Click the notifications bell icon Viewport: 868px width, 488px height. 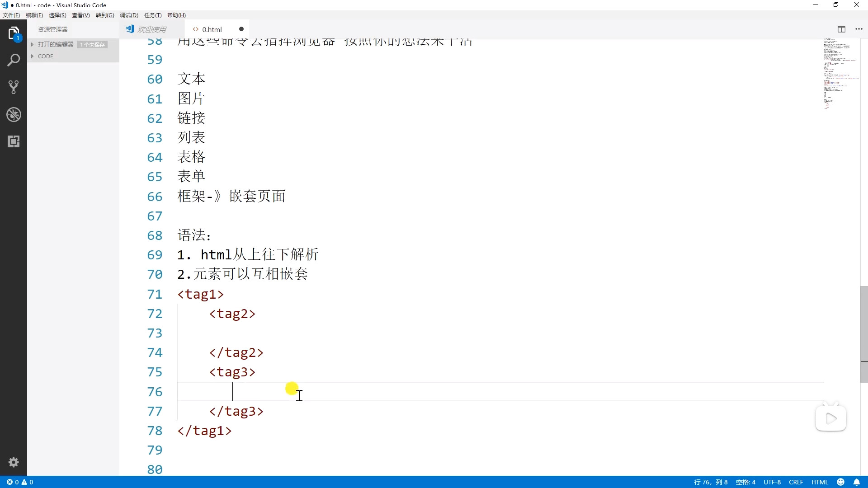tap(857, 482)
